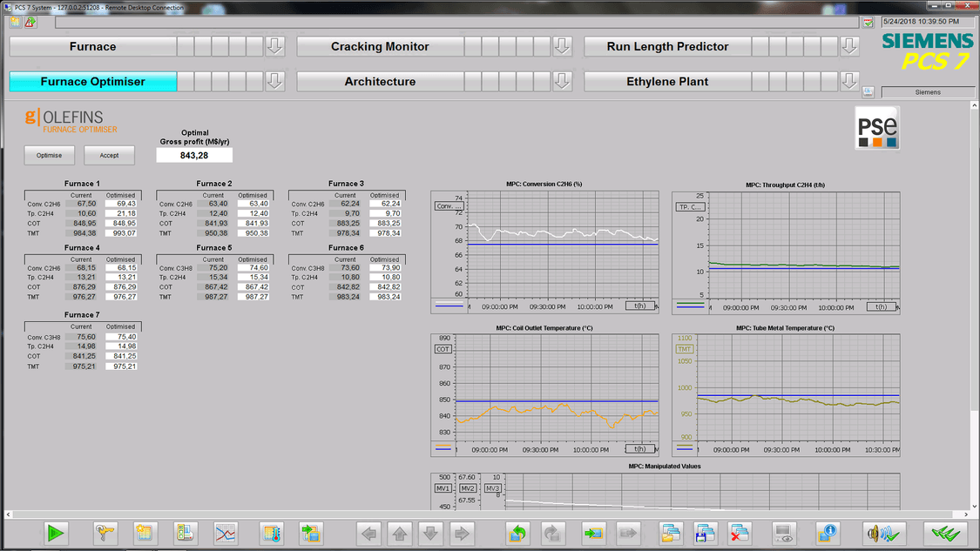Screen dimensions: 980x551
Task: Open the blue info icon
Action: (828, 533)
